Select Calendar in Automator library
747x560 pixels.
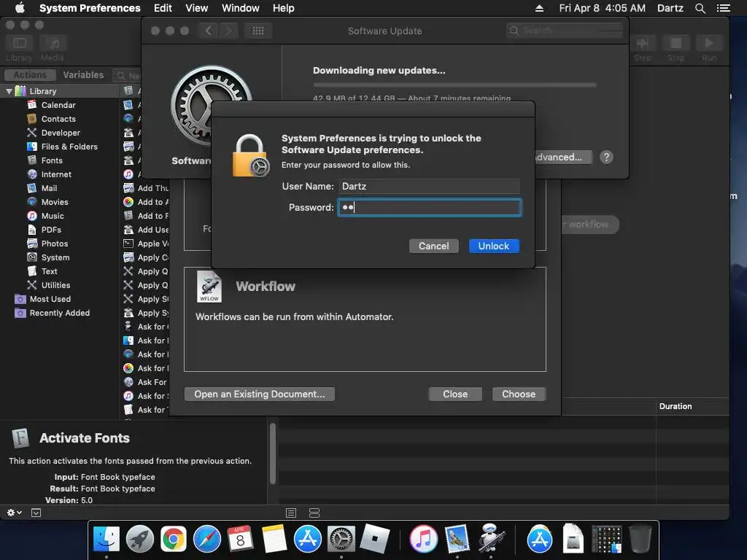58,105
